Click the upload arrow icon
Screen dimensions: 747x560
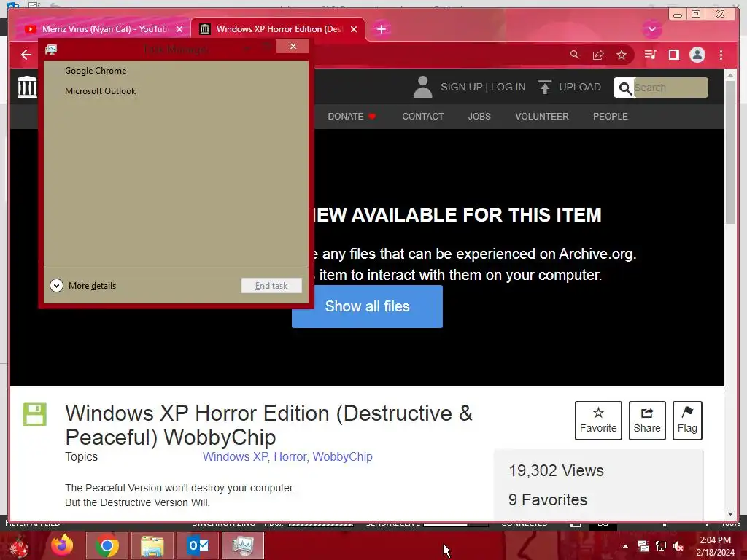544,87
